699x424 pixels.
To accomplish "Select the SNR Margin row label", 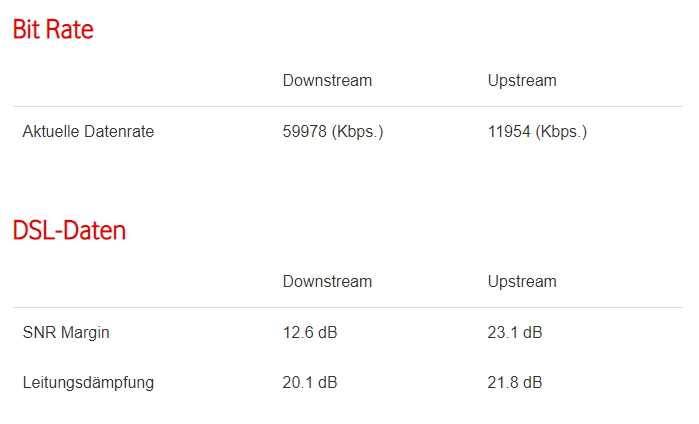I will point(66,332).
